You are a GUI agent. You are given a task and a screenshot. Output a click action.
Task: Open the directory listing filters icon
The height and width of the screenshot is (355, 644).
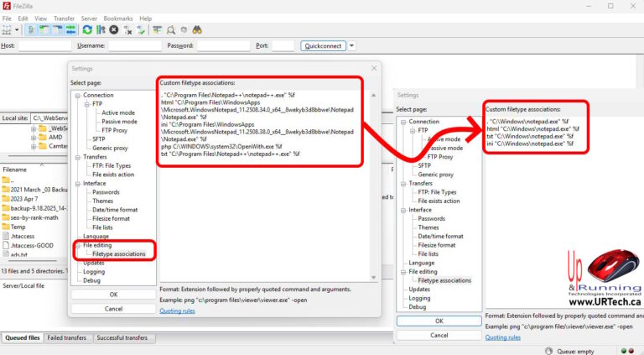pos(157,29)
